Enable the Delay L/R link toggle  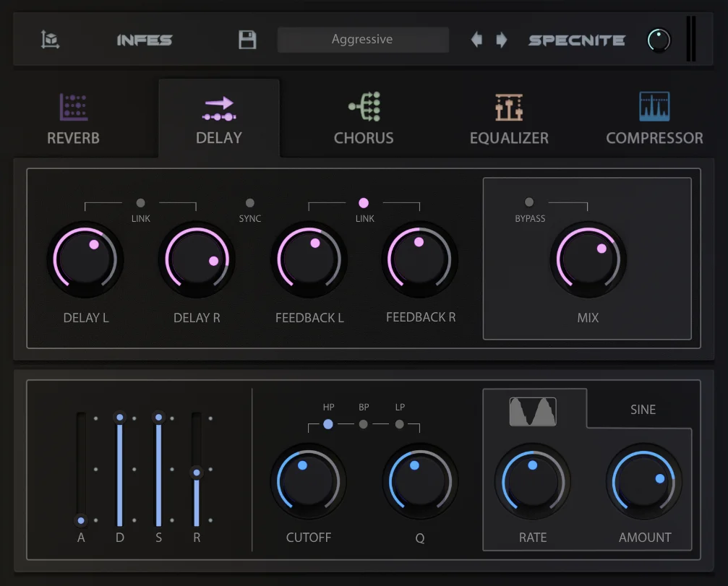[x=141, y=203]
